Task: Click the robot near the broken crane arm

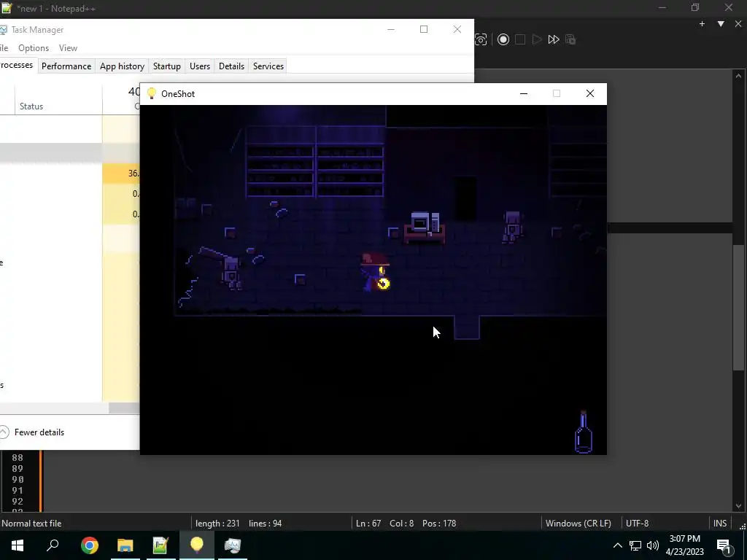Action: (x=231, y=273)
